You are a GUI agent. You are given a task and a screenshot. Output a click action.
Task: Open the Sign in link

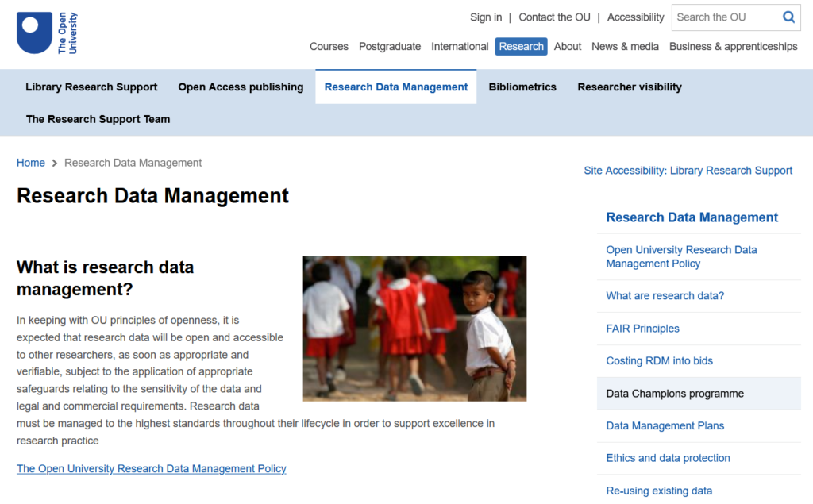pyautogui.click(x=486, y=17)
